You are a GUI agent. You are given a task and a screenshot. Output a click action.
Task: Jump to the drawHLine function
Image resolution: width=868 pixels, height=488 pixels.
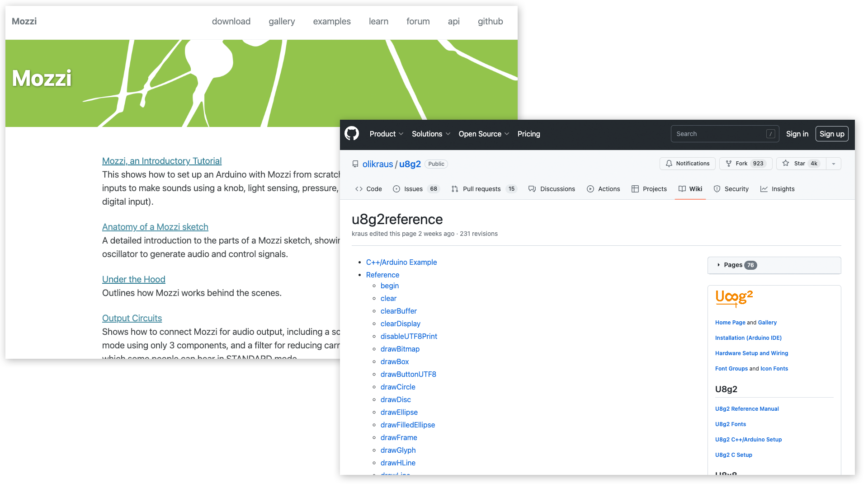tap(398, 463)
